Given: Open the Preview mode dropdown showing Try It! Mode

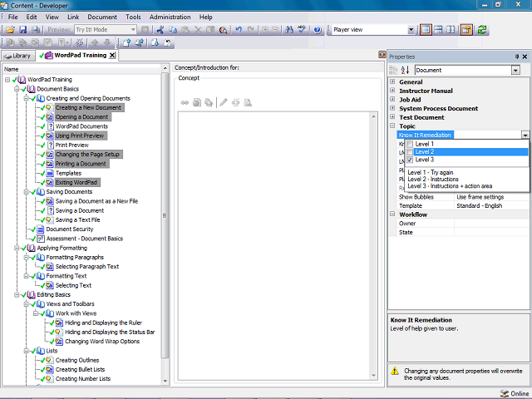Looking at the screenshot, I should (x=133, y=30).
